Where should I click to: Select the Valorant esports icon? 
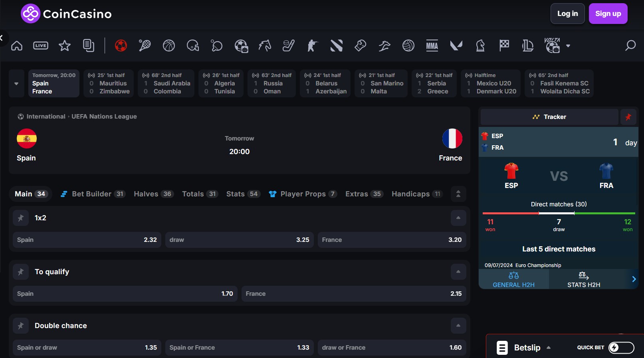(456, 45)
